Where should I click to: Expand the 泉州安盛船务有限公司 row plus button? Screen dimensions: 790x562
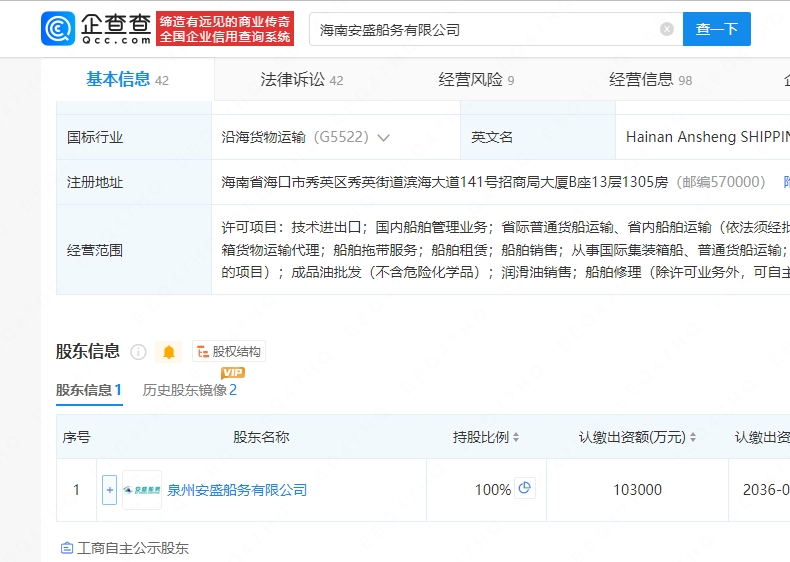coord(109,490)
